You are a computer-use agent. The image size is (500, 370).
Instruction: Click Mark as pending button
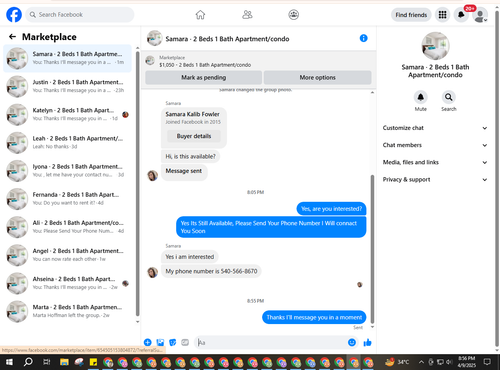tap(204, 78)
